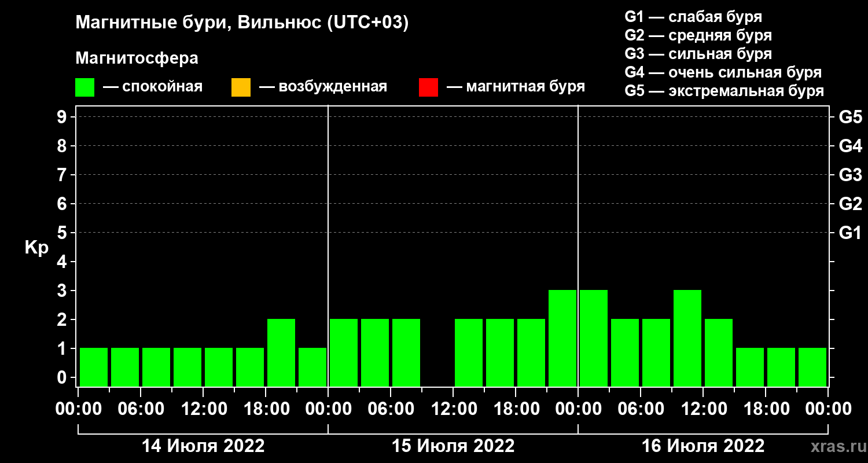868x463 pixels.
Task: Click the '12:00' time label of 15 Июля
Action: click(x=453, y=409)
